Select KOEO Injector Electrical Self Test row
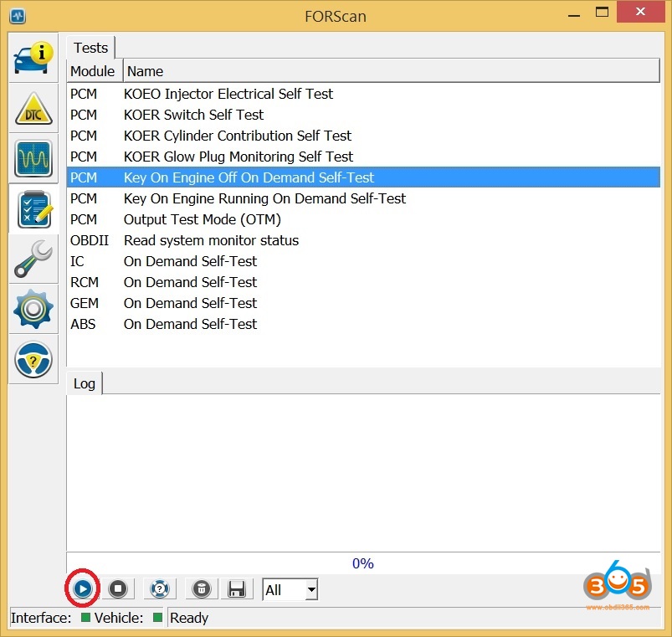Screen dimensions: 672x637 click(363, 94)
